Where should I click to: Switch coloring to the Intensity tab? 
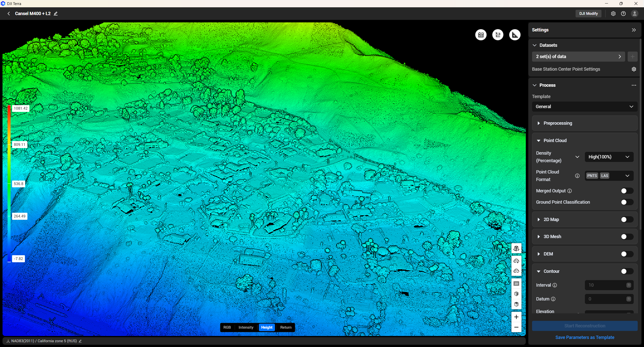point(246,327)
